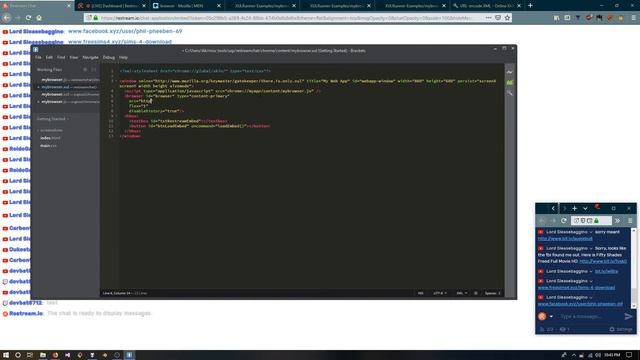Viewport: 640px width, 360px height.
Task: Open the facebook.xyz link in main chat
Action: 125,31
